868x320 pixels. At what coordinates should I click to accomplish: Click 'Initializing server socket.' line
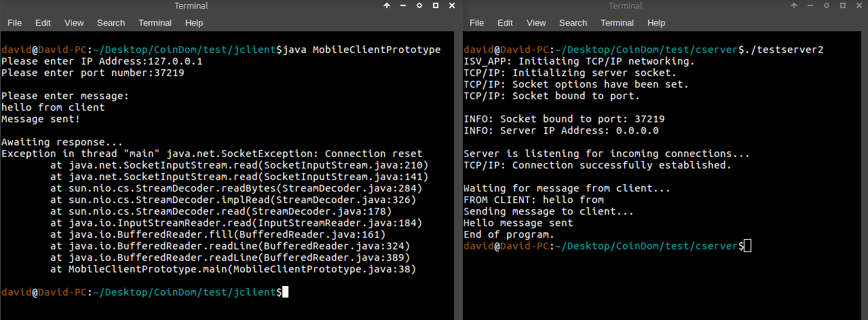[570, 73]
